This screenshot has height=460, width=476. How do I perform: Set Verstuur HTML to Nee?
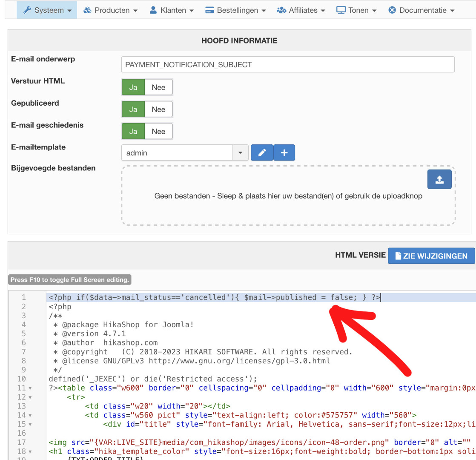pyautogui.click(x=158, y=87)
